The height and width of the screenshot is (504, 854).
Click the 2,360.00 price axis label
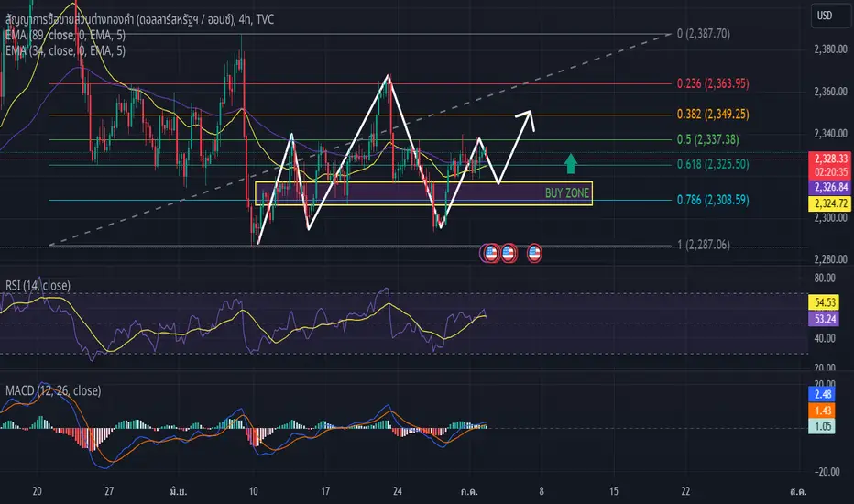pos(830,92)
